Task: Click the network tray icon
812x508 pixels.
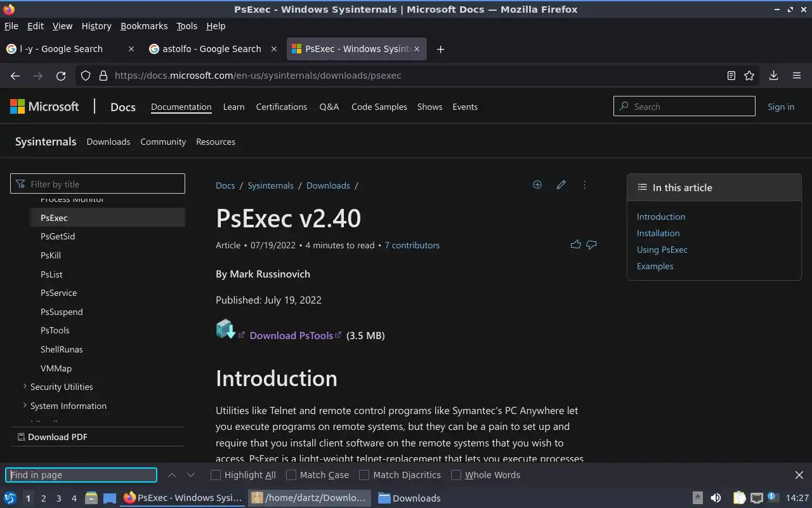Action: pyautogui.click(x=756, y=498)
